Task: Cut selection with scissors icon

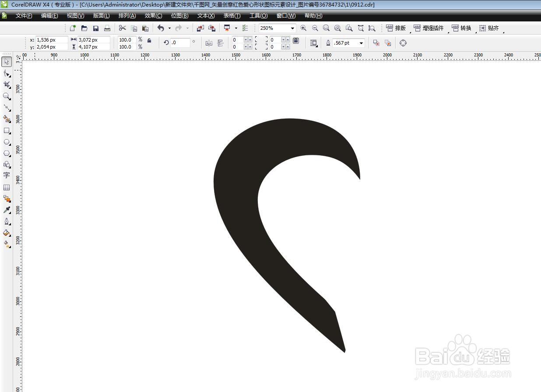Action: [122, 28]
